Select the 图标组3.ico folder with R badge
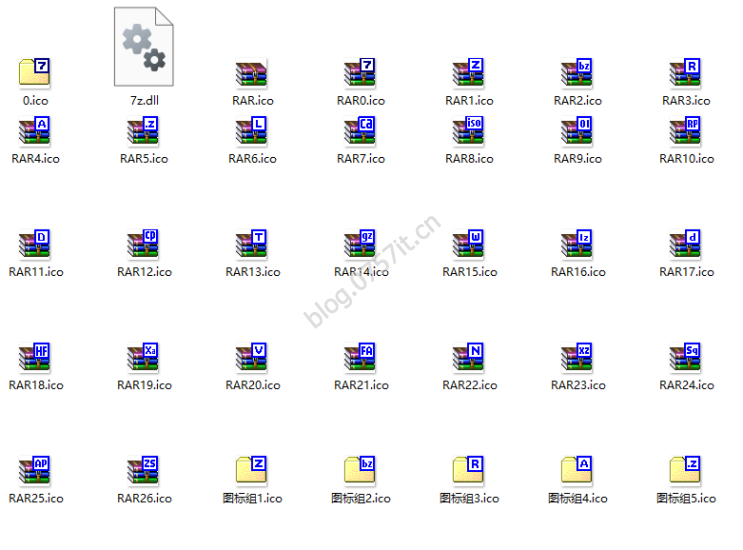 tap(469, 471)
